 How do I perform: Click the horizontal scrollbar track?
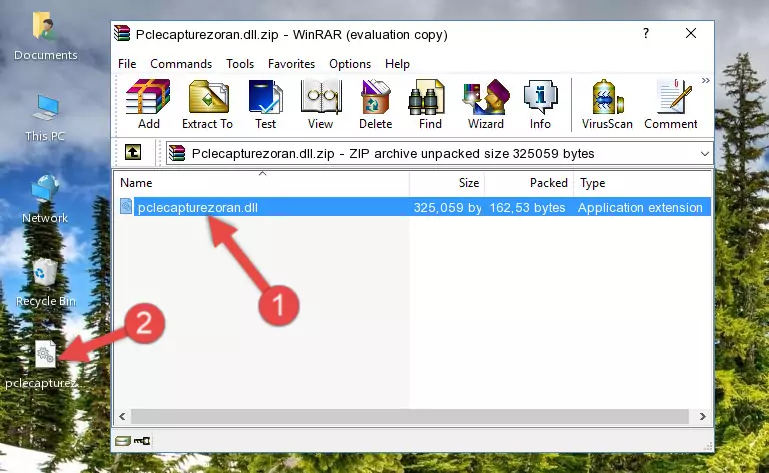coord(410,416)
